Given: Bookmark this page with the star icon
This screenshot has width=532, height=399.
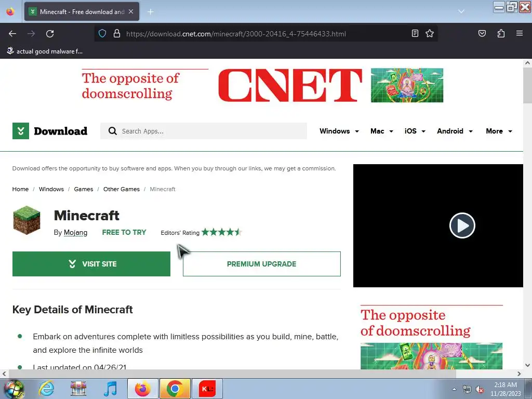Looking at the screenshot, I should (430, 33).
